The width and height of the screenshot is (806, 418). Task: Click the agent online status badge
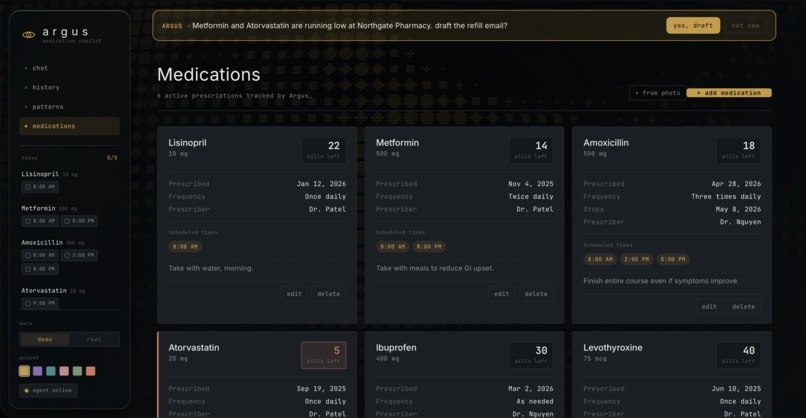tap(48, 390)
